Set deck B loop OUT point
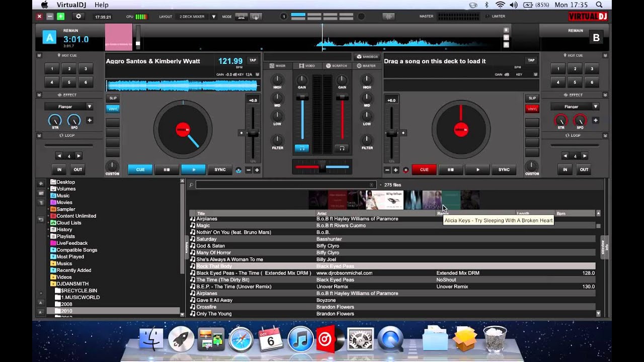Image resolution: width=644 pixels, height=362 pixels. [584, 169]
